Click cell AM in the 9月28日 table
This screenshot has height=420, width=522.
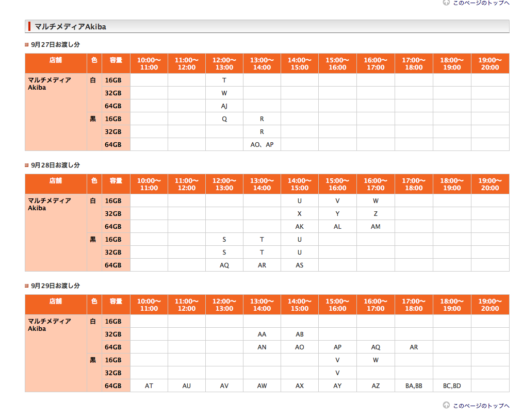click(376, 226)
